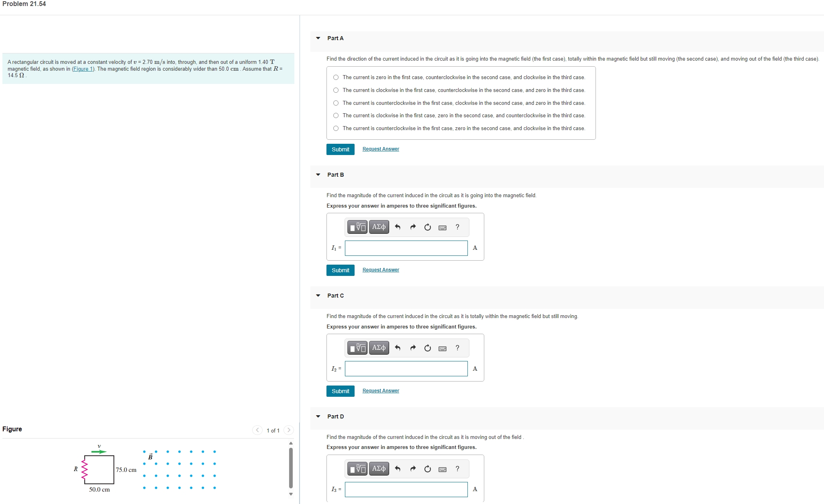Select option: clockwise, zero, counterclockwise

[x=336, y=116]
